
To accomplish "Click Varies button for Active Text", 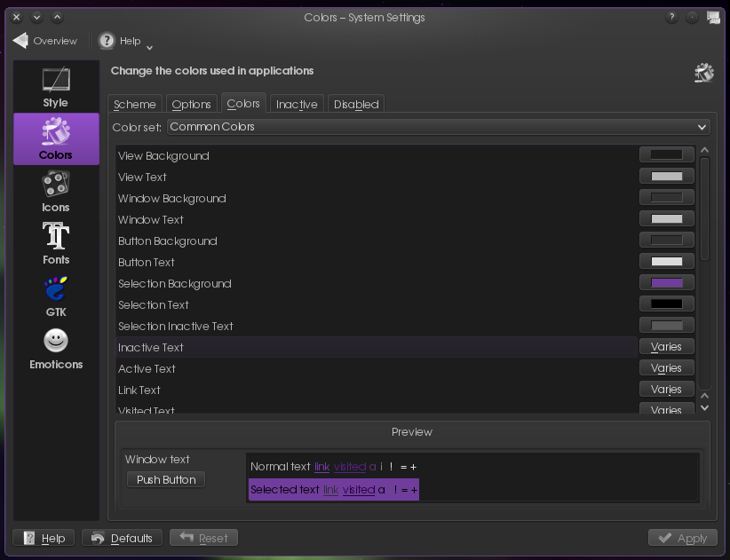I will pyautogui.click(x=667, y=368).
